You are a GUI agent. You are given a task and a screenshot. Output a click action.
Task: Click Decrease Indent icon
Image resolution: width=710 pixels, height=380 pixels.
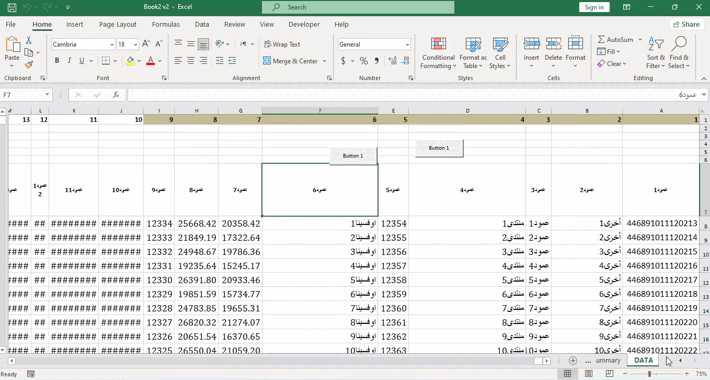tap(220, 61)
